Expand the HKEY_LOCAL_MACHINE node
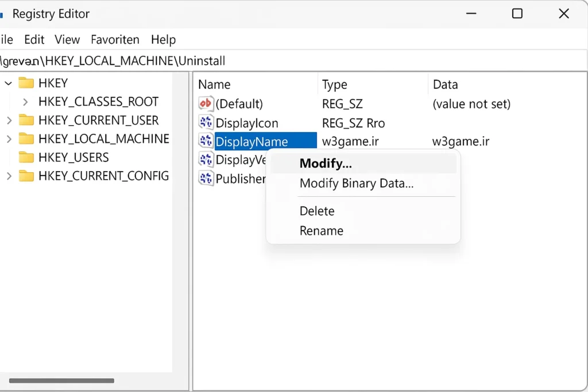 (x=9, y=139)
